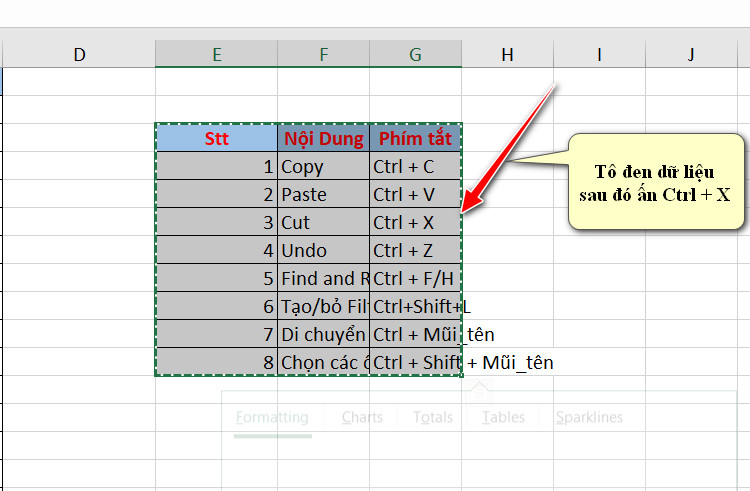The image size is (750, 491).
Task: Select column H header
Action: [507, 55]
